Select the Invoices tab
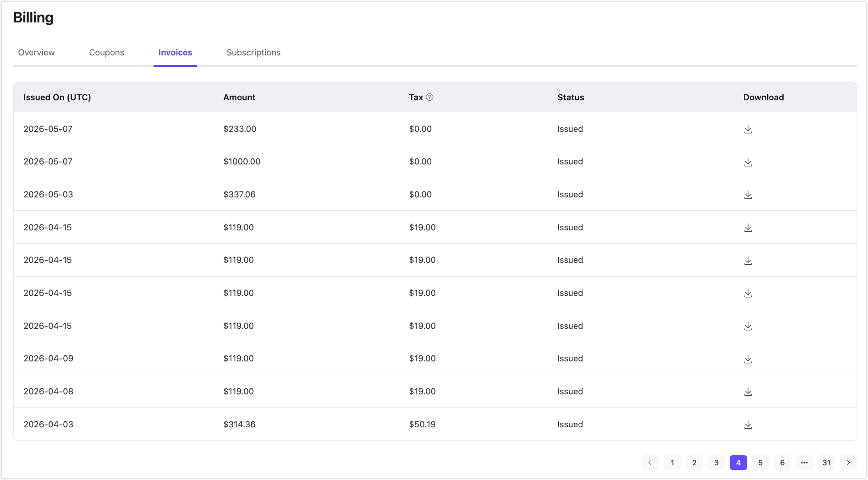Viewport: 868px width, 480px height. pyautogui.click(x=175, y=53)
